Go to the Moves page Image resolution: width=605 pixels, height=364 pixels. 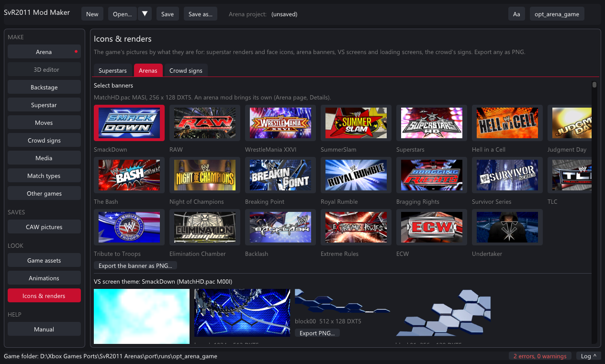point(44,122)
